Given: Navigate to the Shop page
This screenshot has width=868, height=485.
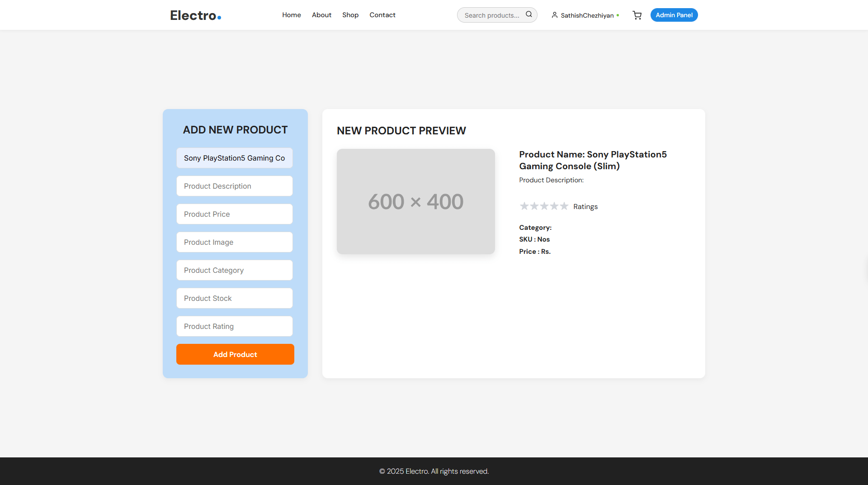Looking at the screenshot, I should 350,15.
